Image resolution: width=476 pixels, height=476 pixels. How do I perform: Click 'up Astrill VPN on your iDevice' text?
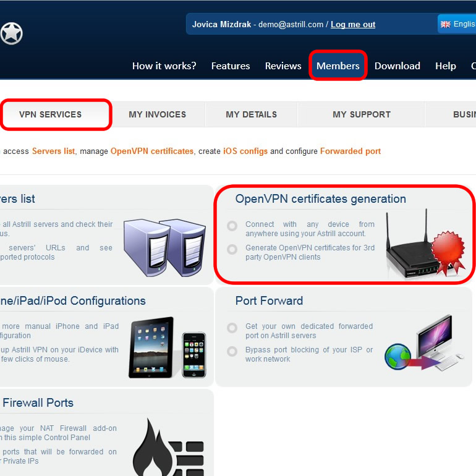click(59, 350)
